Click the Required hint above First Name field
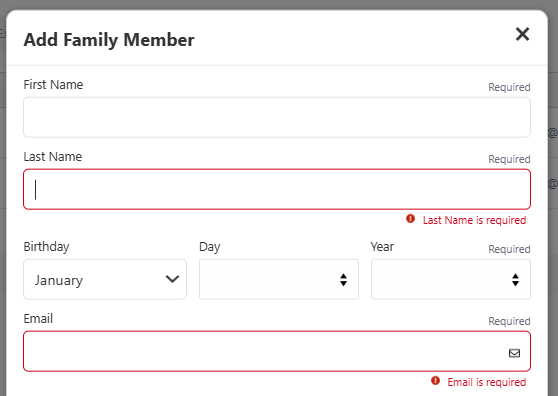 pos(509,87)
